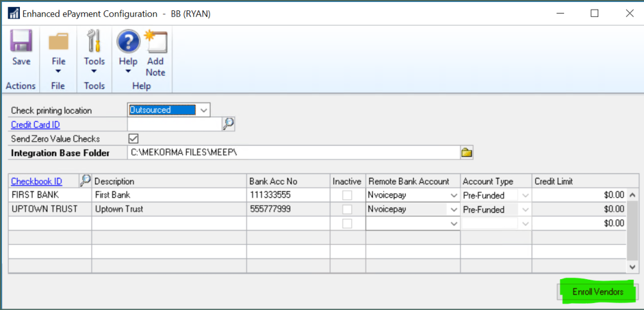The width and height of the screenshot is (644, 310).
Task: Click the Inactive column header
Action: tap(348, 181)
